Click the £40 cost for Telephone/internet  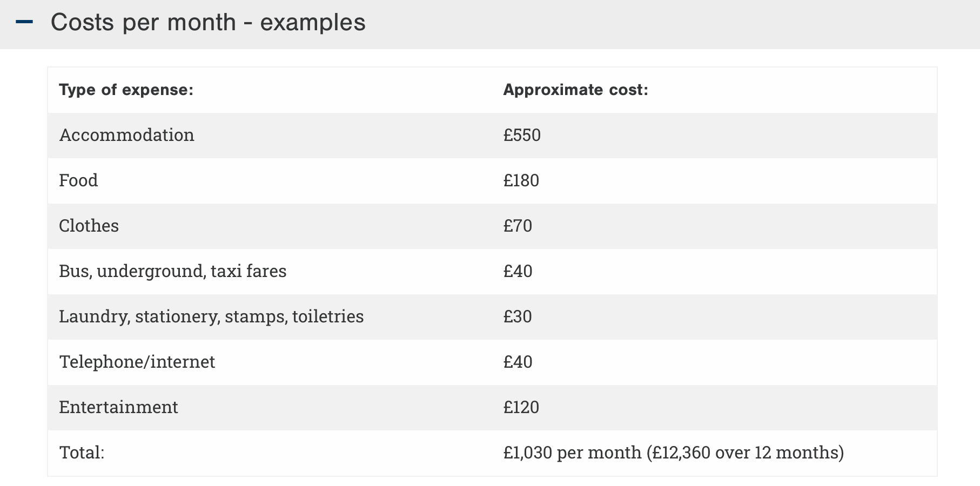click(x=518, y=362)
